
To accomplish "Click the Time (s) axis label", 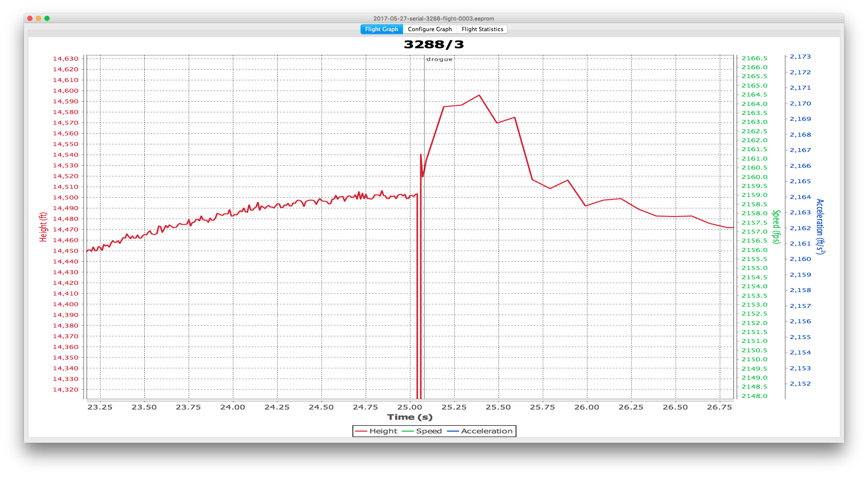I will (410, 417).
